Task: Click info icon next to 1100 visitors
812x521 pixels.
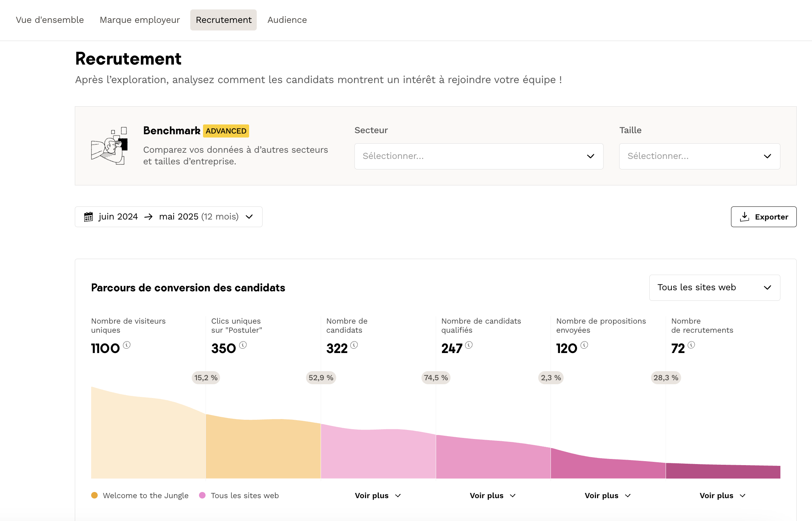Action: [x=126, y=345]
